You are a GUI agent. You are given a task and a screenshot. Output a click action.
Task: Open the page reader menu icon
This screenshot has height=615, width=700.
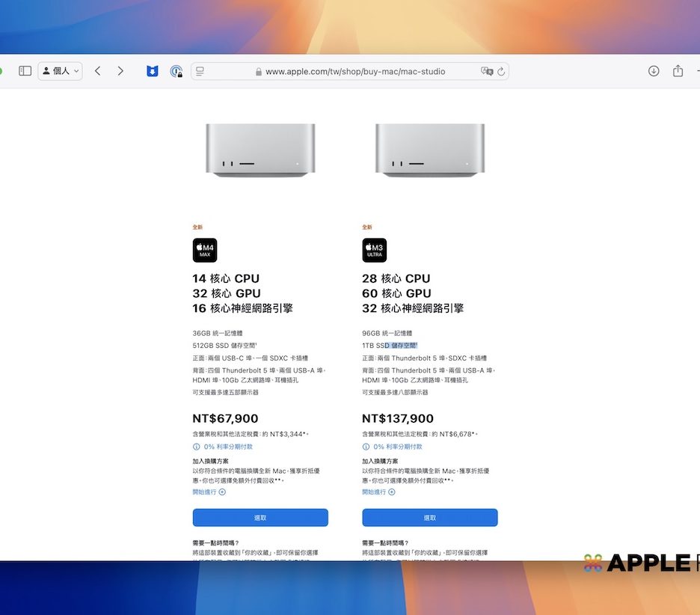200,72
